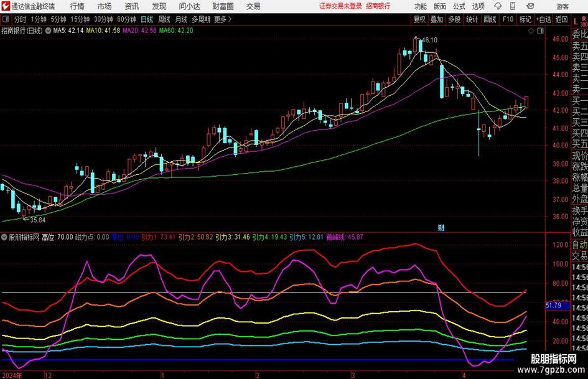This screenshot has height=379, width=588.
Task: Click the MA5: 42.14 label
Action: [x=68, y=30]
